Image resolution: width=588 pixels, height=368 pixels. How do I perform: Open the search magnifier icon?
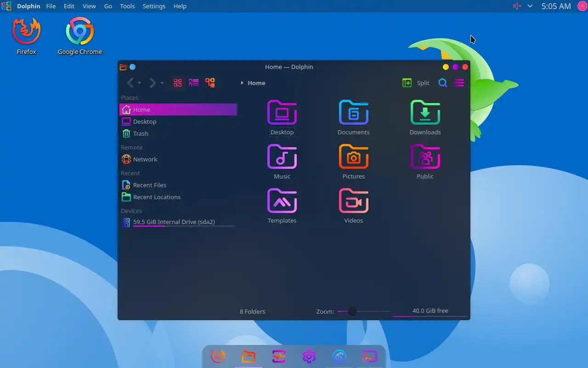(x=443, y=83)
